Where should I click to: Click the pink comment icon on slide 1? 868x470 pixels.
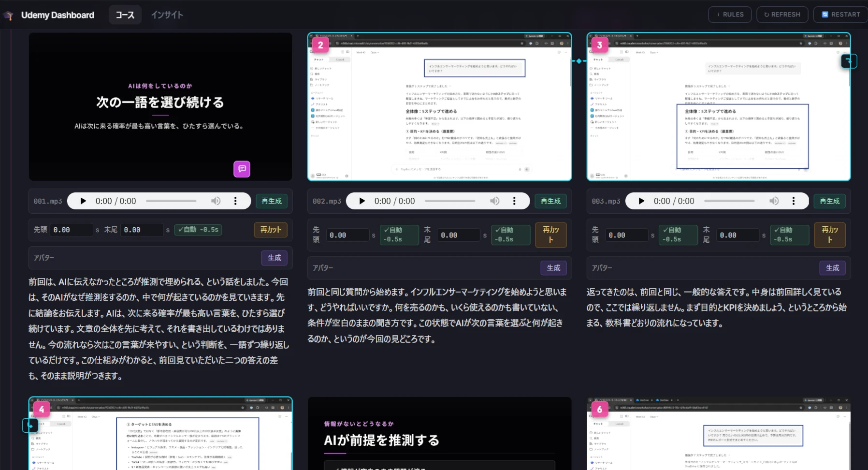242,169
